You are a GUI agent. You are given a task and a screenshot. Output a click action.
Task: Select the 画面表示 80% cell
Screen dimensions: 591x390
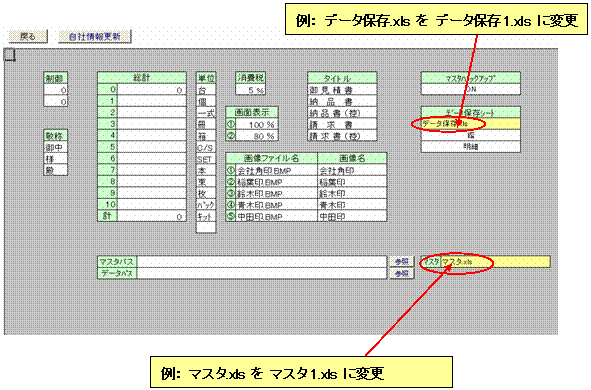tap(257, 136)
